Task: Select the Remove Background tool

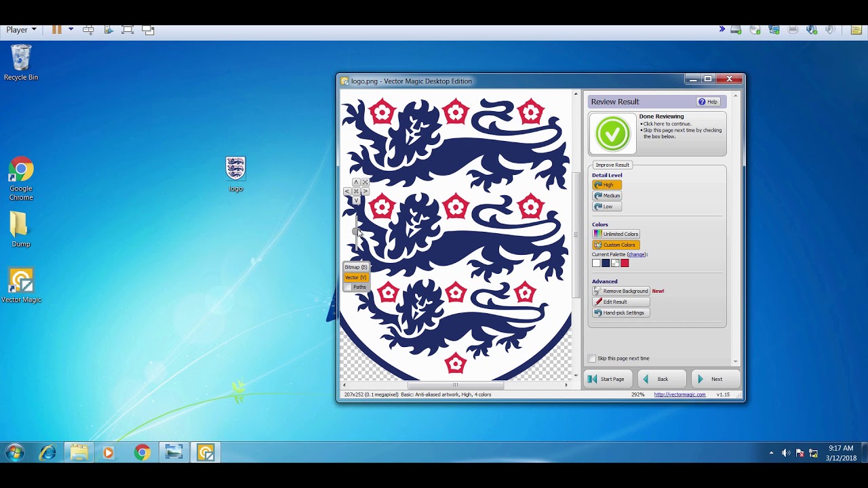Action: [620, 291]
